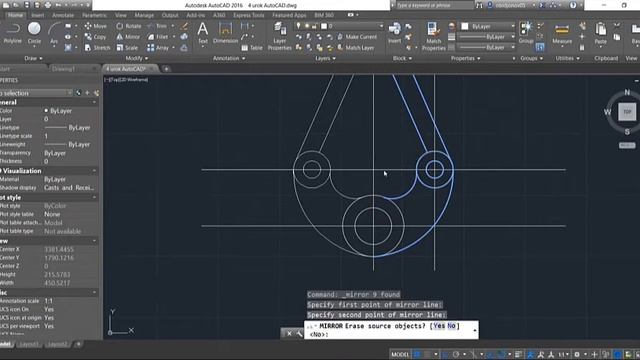Expand the Annotation panel

coord(229,58)
